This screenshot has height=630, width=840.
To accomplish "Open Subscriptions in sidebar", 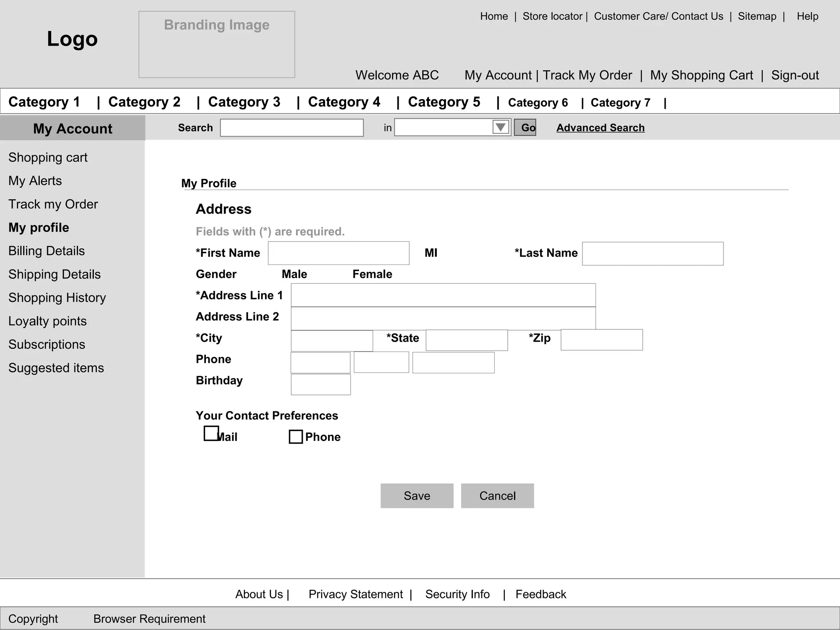I will (x=47, y=345).
